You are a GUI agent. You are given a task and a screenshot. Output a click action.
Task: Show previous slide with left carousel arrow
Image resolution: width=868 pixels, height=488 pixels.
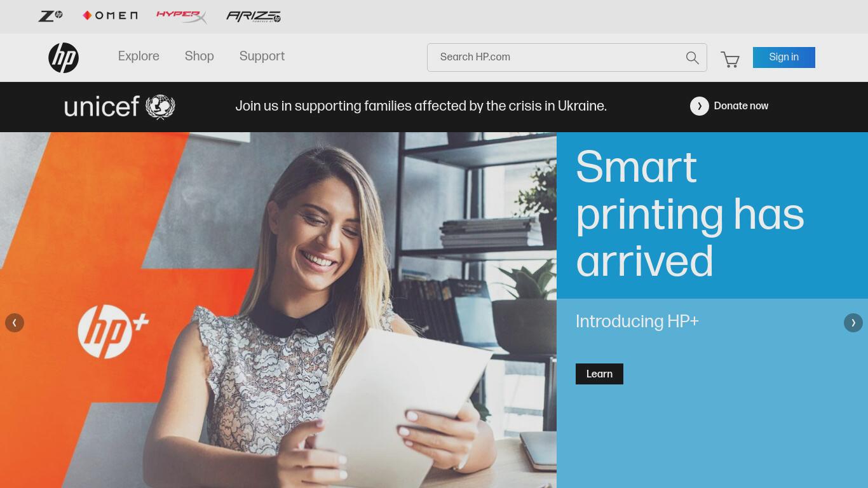point(15,323)
